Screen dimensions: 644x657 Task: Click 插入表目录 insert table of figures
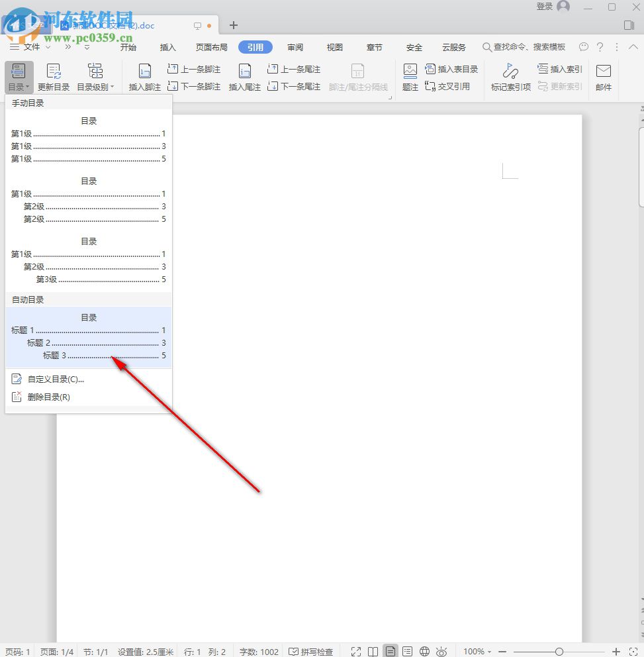[x=451, y=69]
